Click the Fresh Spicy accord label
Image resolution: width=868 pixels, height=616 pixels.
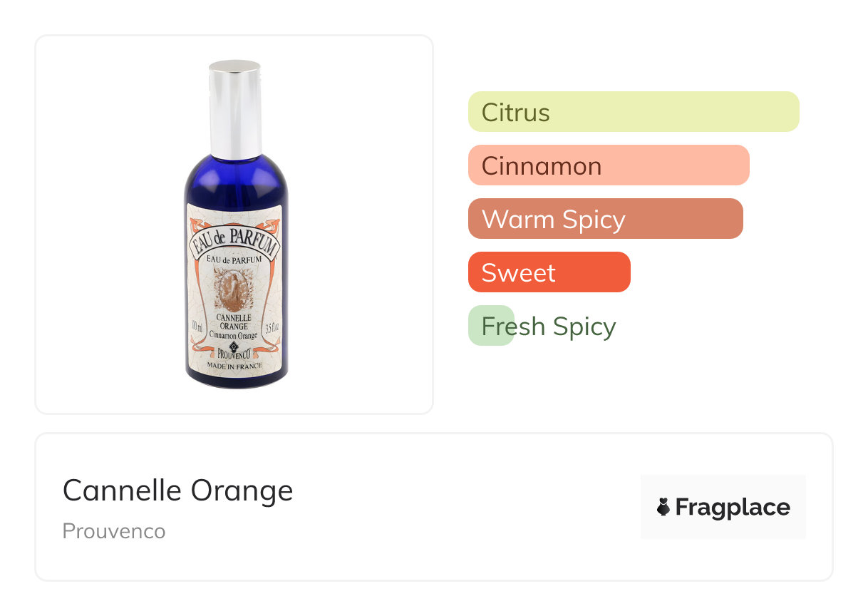(x=548, y=327)
